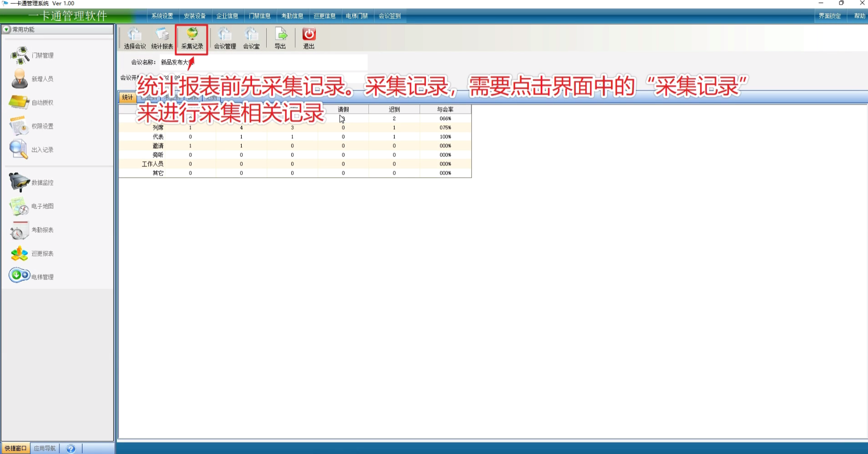Switch to the 应用导航 tab
This screenshot has height=454, width=868.
[x=45, y=448]
